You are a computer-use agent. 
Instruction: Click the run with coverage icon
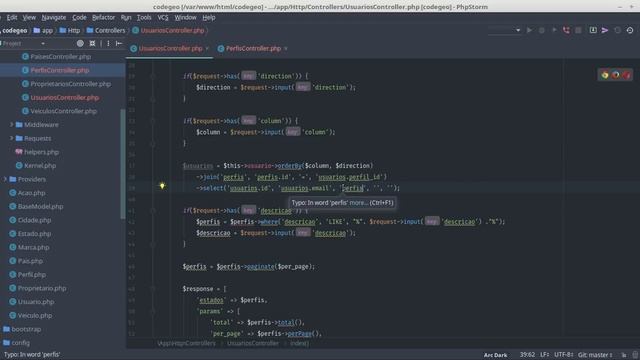point(554,30)
